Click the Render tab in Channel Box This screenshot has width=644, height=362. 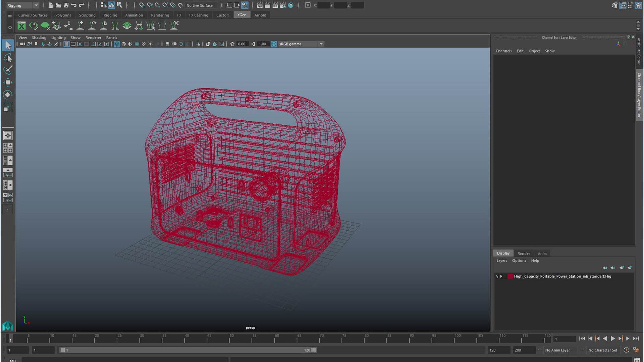click(523, 253)
